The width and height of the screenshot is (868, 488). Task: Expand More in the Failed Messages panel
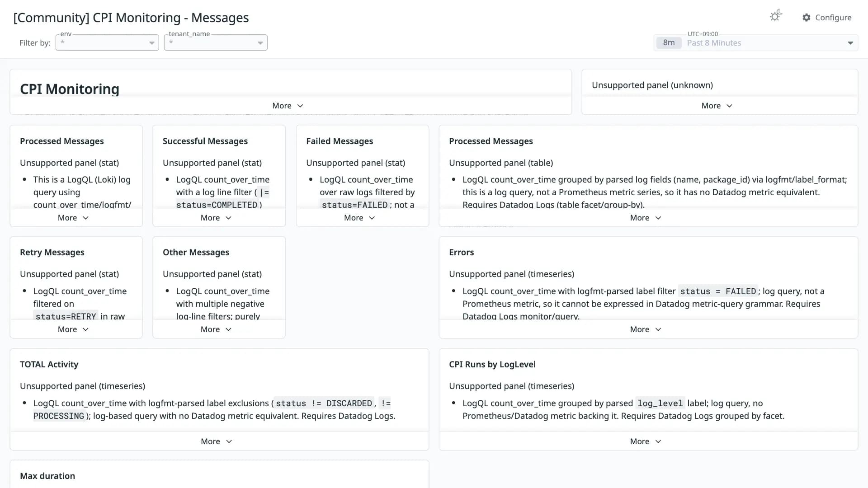click(x=359, y=218)
